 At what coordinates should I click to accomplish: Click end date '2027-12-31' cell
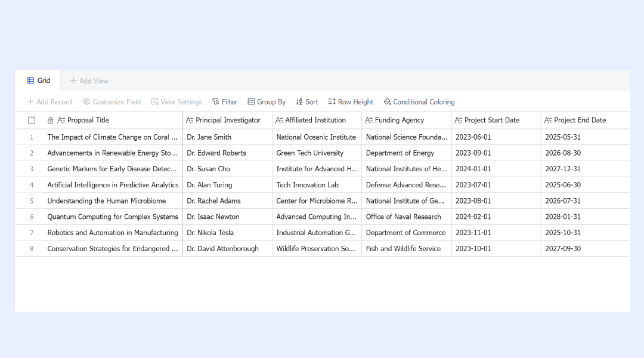point(586,169)
